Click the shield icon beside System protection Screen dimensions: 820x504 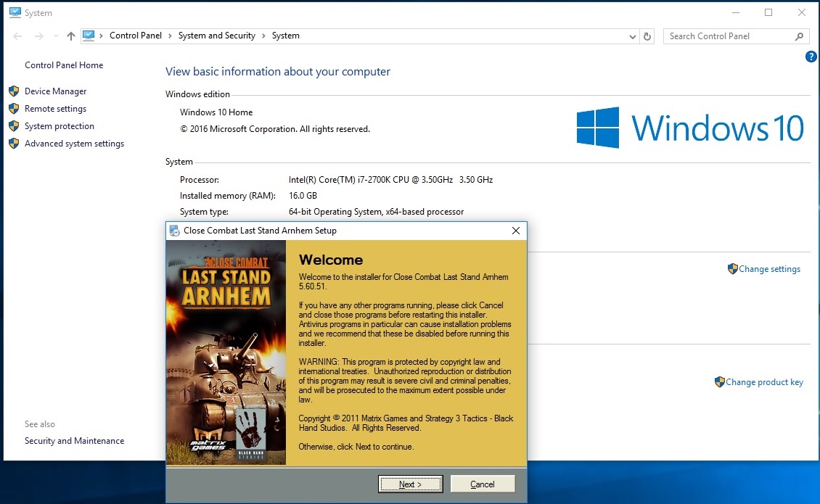14,126
